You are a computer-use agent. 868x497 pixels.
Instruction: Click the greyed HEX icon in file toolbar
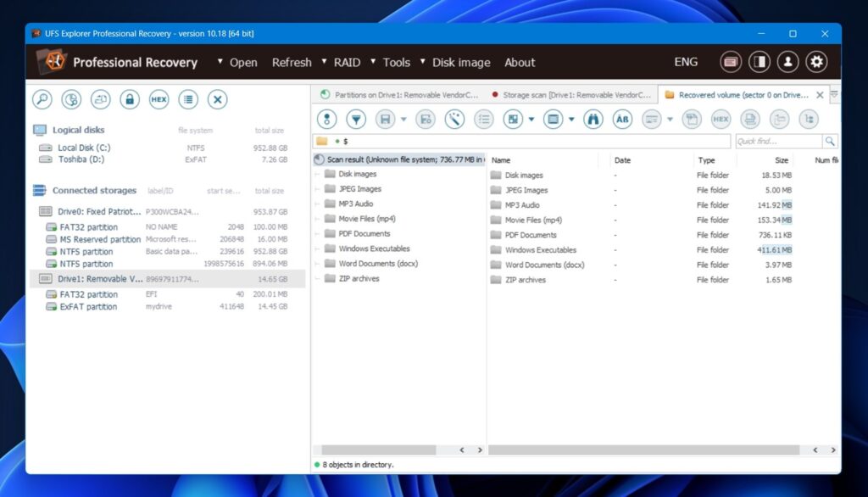point(721,119)
